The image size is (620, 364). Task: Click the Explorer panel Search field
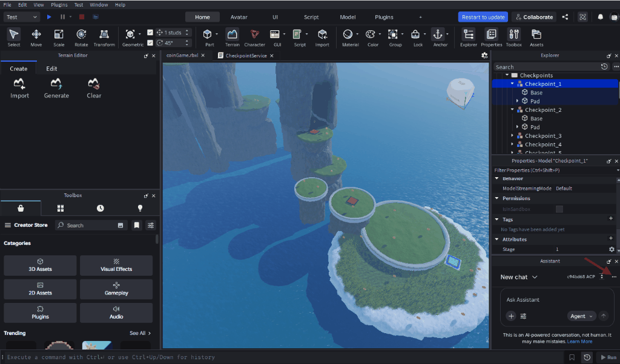(x=546, y=67)
